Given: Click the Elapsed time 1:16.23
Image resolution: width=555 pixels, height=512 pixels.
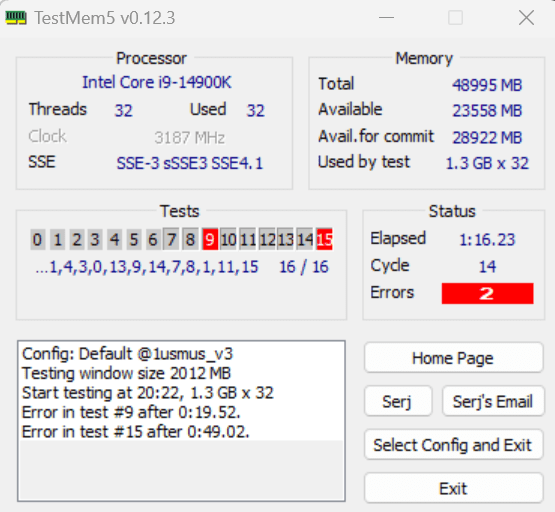Looking at the screenshot, I should (x=487, y=240).
